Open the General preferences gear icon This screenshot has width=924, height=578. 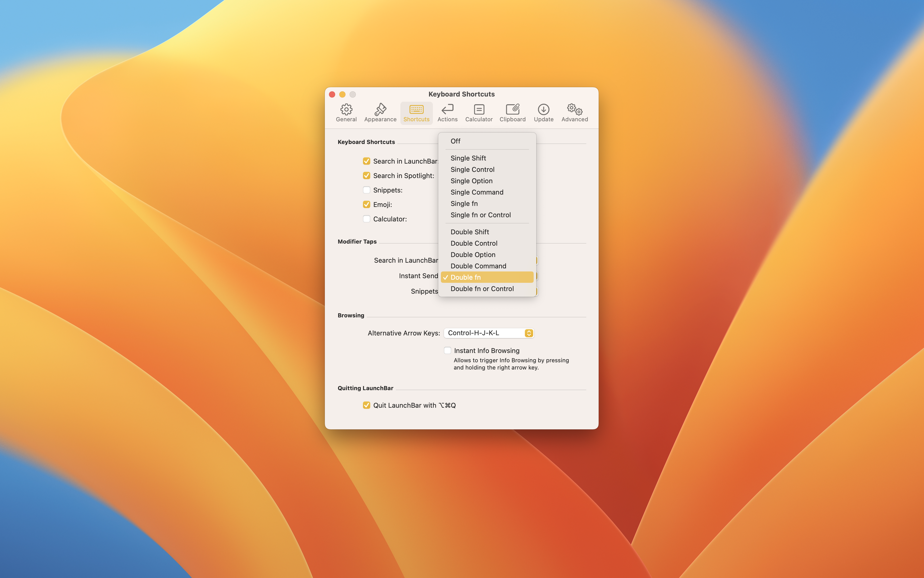(x=346, y=113)
